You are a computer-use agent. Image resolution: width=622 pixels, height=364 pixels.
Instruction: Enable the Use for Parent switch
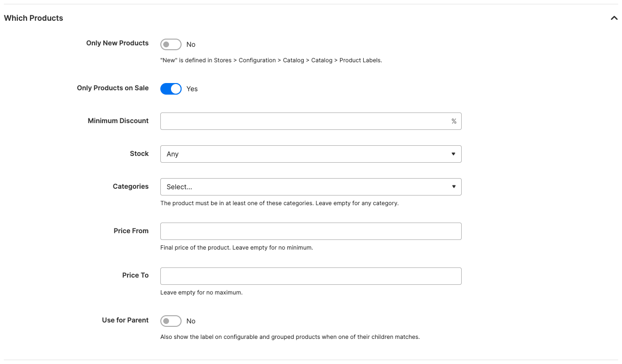pos(171,321)
